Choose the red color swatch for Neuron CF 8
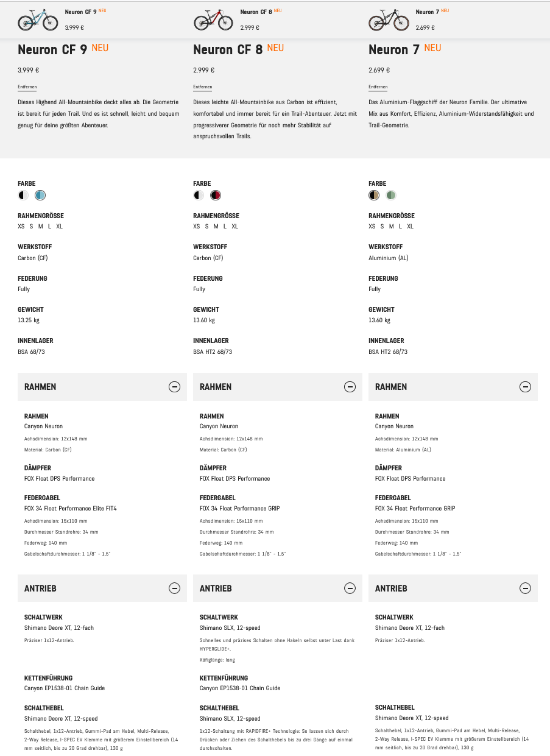 tap(216, 196)
